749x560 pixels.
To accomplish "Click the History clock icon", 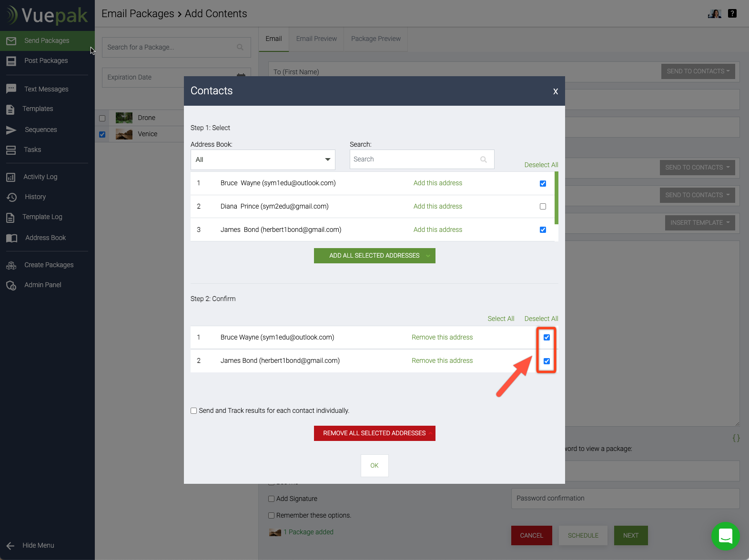I will click(x=11, y=197).
